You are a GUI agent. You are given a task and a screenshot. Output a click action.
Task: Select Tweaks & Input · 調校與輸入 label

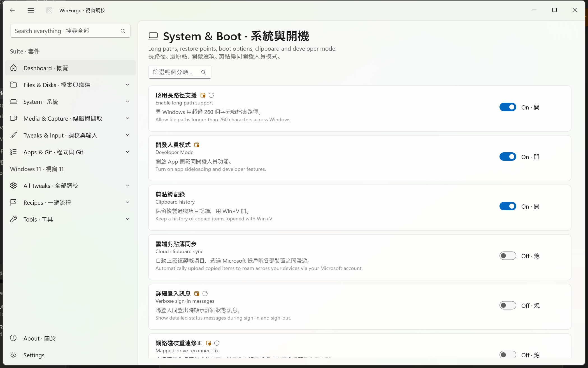[60, 135]
